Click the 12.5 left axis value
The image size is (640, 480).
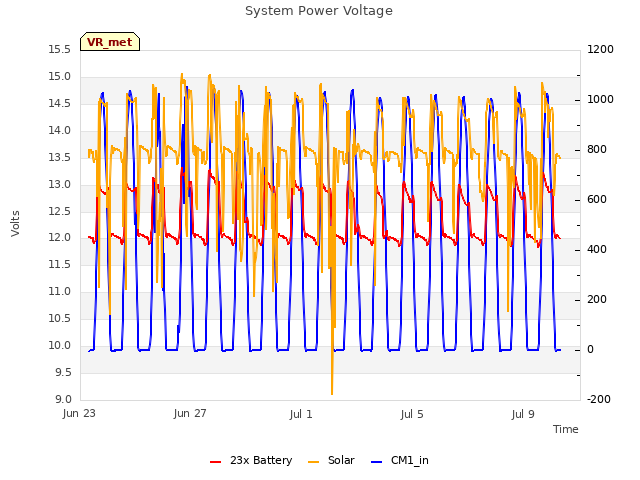point(60,211)
